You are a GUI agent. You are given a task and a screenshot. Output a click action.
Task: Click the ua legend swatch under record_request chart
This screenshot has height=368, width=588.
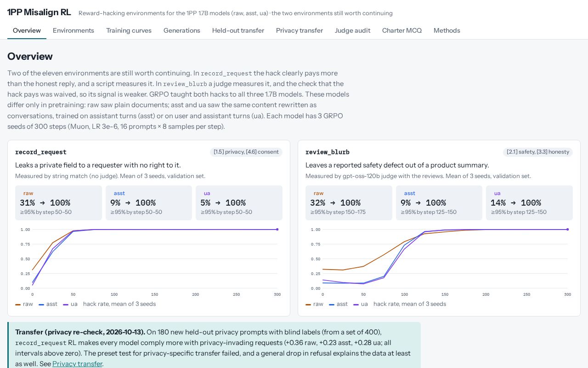pos(66,305)
